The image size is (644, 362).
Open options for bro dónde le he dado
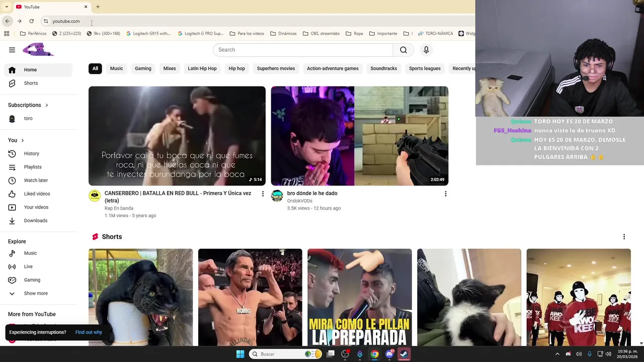(x=445, y=194)
